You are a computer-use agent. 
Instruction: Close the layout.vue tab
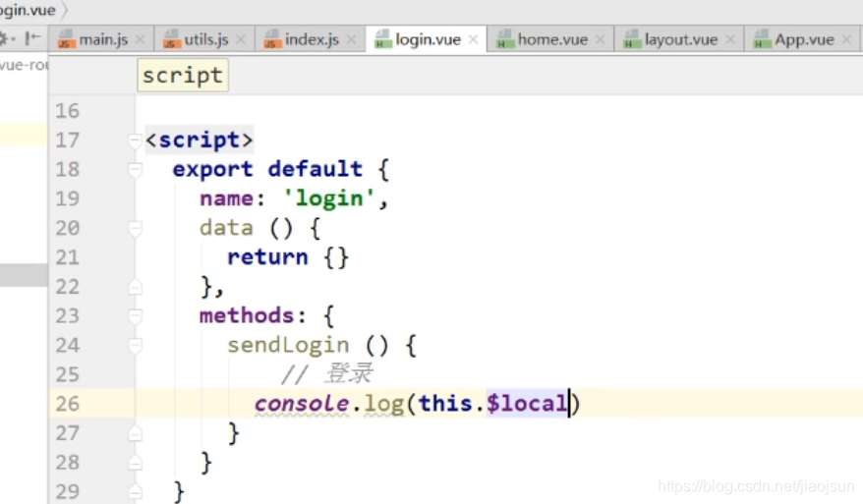click(x=729, y=39)
